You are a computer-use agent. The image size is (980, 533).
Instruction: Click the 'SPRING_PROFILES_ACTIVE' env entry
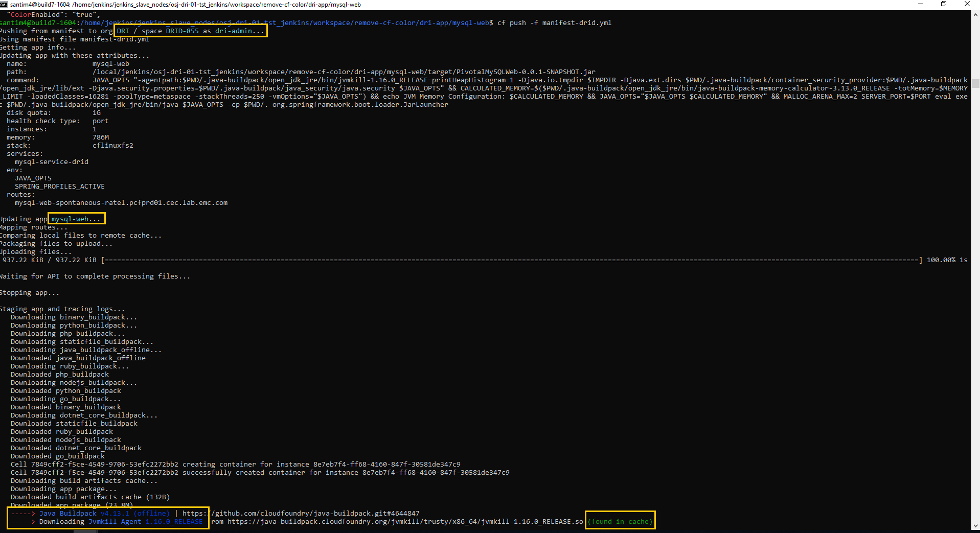coord(60,187)
